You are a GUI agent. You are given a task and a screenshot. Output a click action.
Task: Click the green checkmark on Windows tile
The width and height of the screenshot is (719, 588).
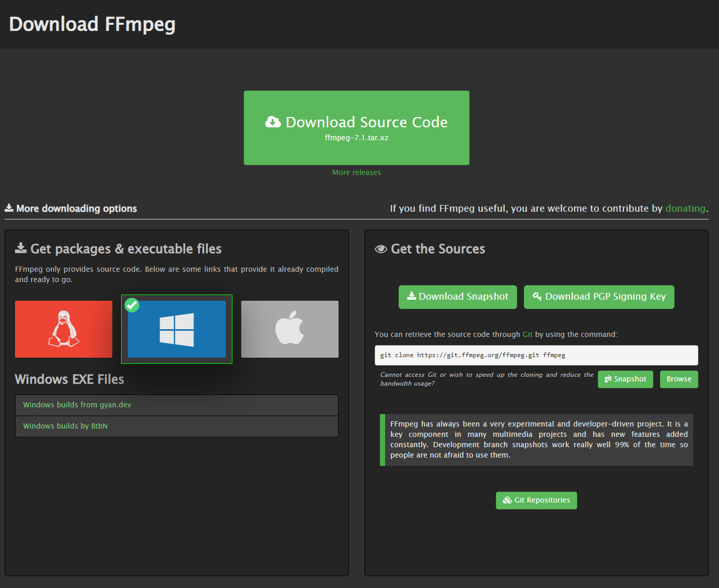tap(132, 305)
